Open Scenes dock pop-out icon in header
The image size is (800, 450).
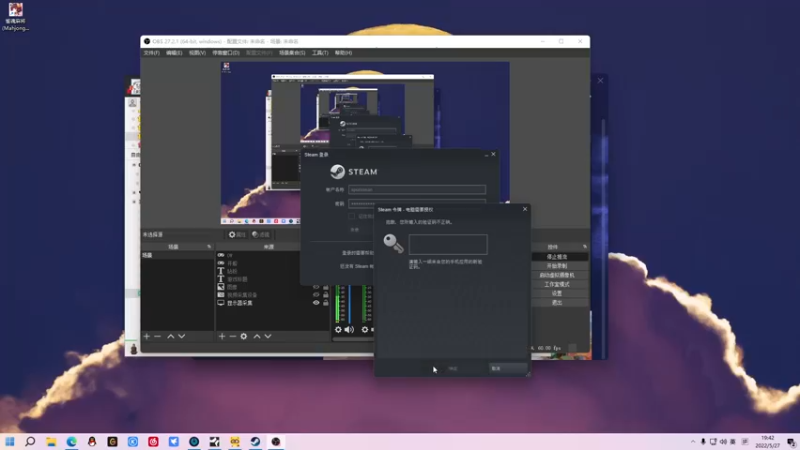click(209, 246)
